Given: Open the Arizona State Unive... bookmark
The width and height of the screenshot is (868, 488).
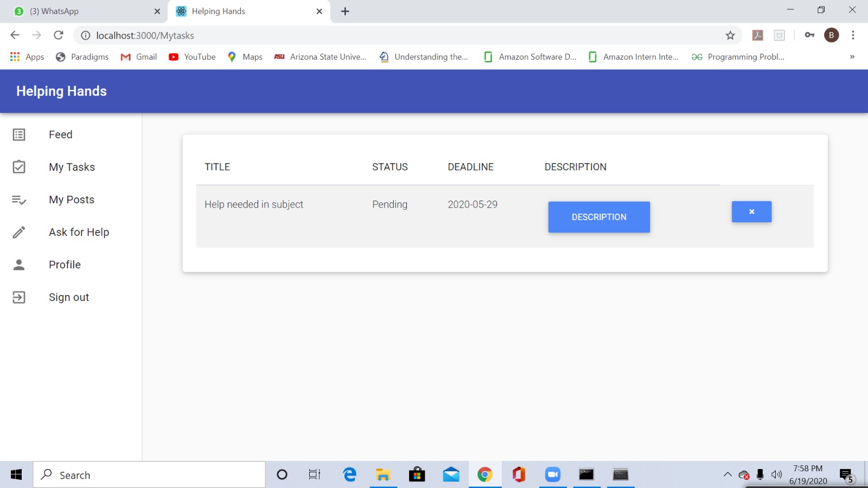Looking at the screenshot, I should point(321,57).
